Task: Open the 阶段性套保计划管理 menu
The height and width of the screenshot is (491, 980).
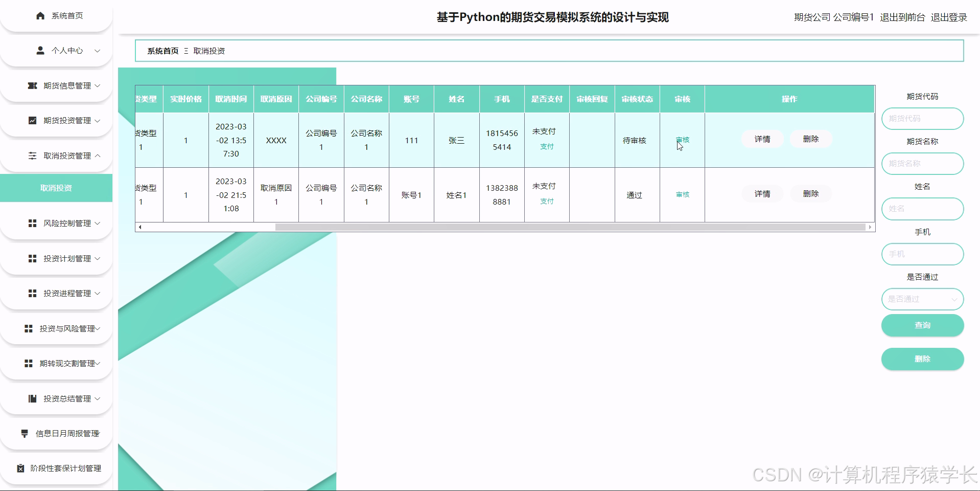Action: [56, 468]
